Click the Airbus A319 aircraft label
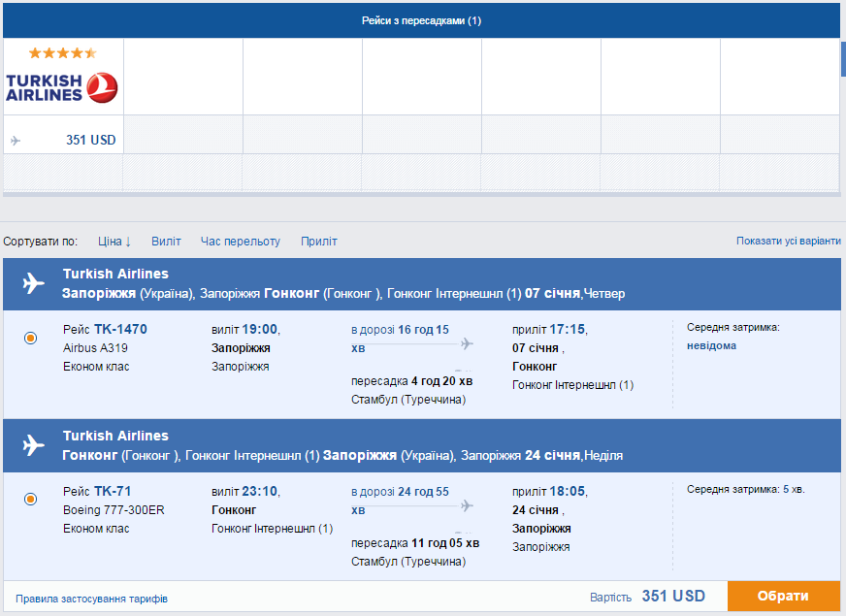846x616 pixels. (95, 348)
